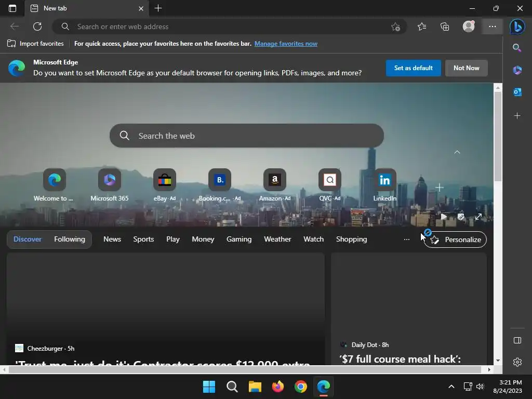
Task: Refresh the page
Action: (x=37, y=26)
